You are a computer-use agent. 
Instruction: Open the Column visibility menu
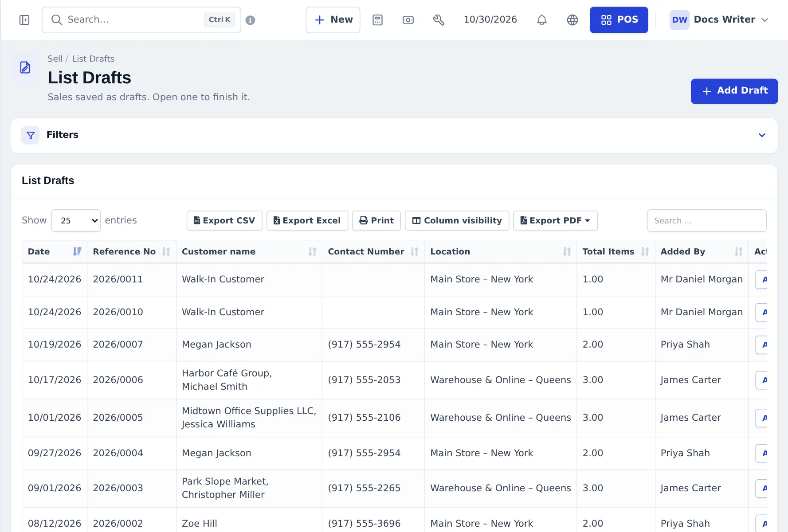(457, 220)
